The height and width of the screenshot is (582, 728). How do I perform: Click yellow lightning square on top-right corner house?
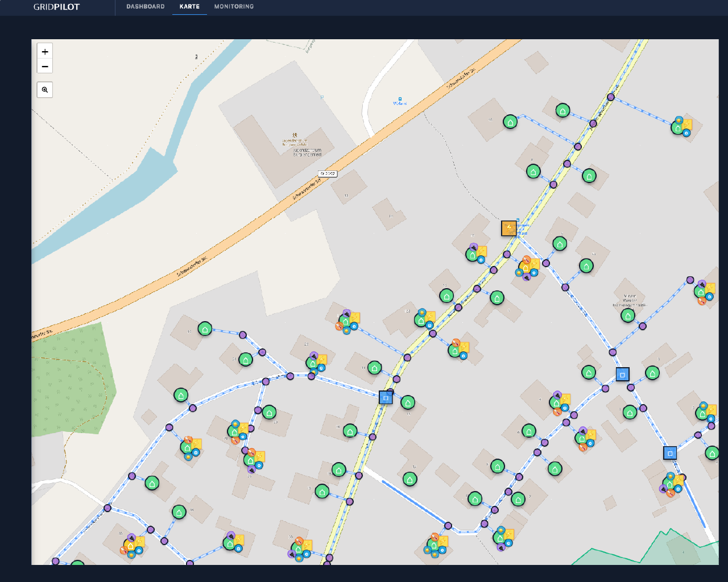[x=687, y=124]
